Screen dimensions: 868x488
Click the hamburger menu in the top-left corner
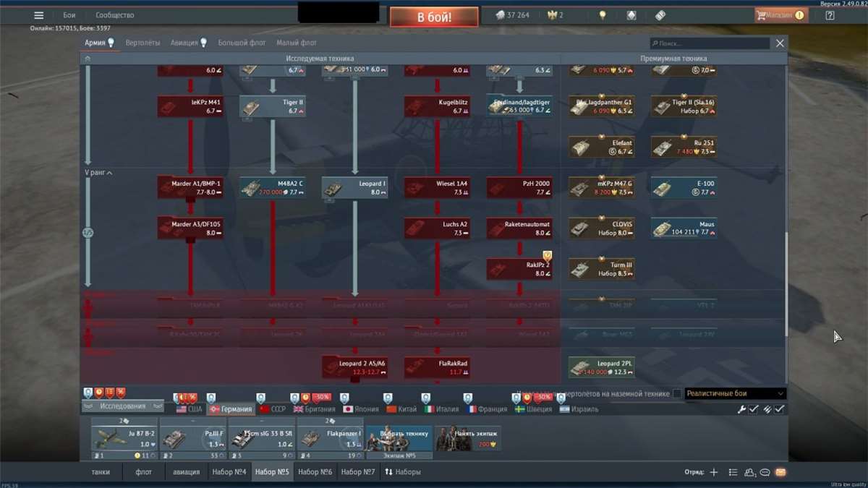[x=38, y=14]
